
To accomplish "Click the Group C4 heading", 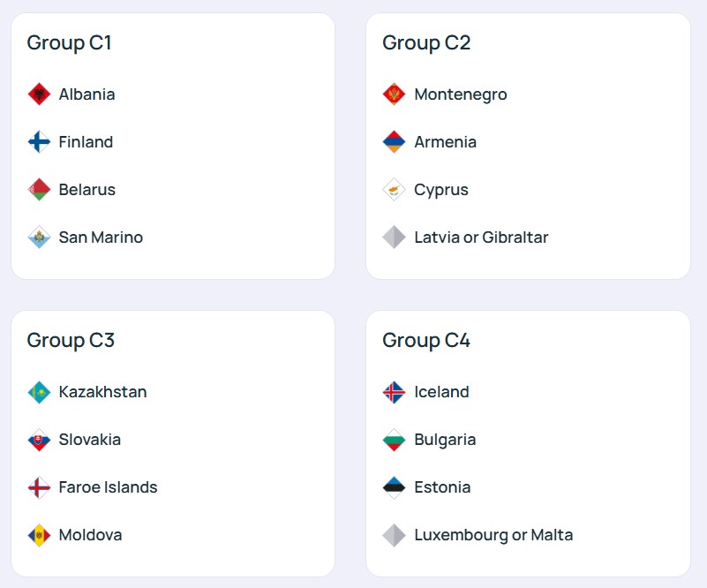I will point(426,340).
